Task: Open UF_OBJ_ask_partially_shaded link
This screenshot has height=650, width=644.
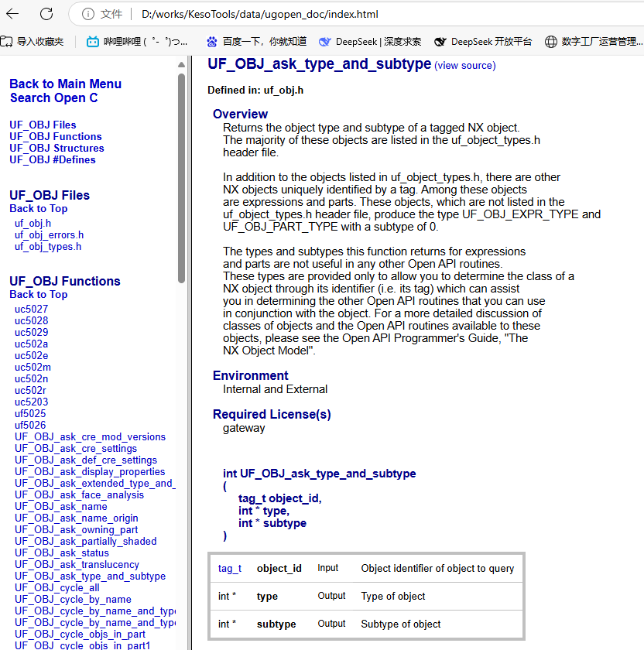Action: click(x=85, y=542)
